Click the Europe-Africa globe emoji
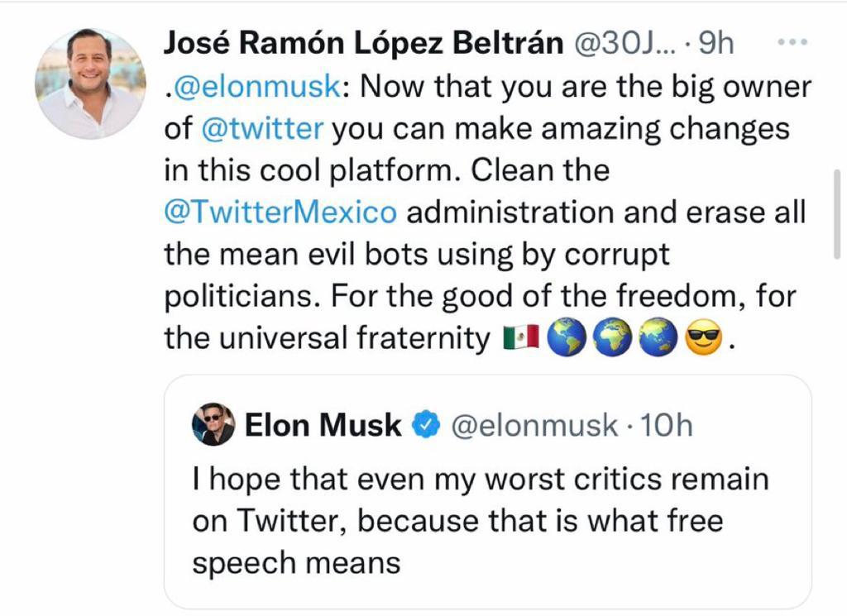This screenshot has height=616, width=847. coord(613,337)
